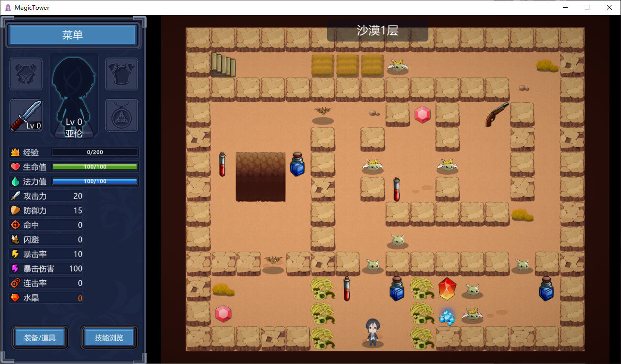Open the 菜单 menu button

pyautogui.click(x=73, y=35)
